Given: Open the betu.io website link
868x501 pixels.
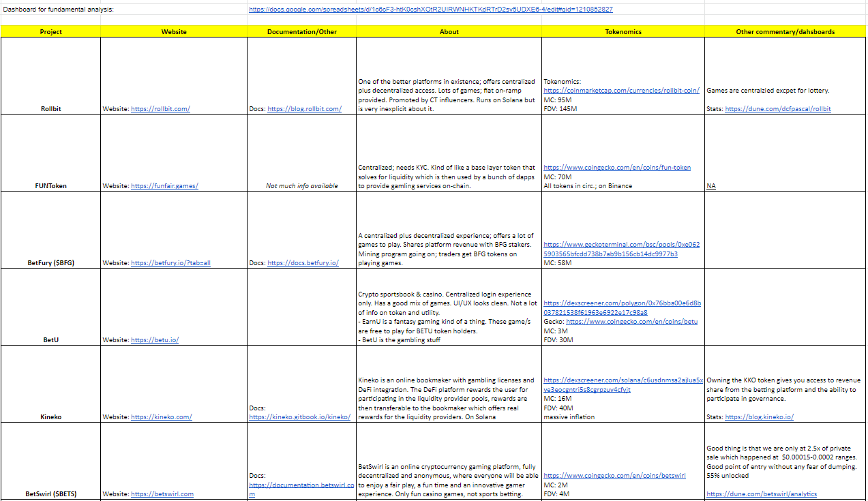Looking at the screenshot, I should 155,340.
